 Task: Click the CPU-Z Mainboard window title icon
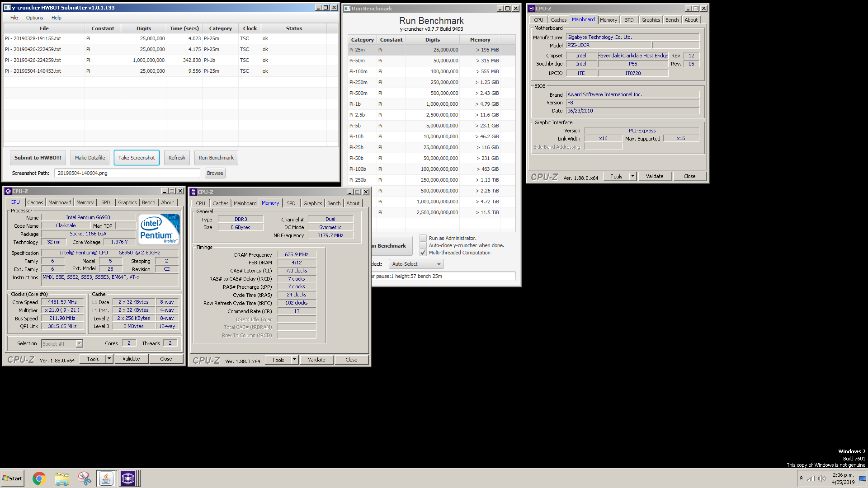(x=532, y=9)
